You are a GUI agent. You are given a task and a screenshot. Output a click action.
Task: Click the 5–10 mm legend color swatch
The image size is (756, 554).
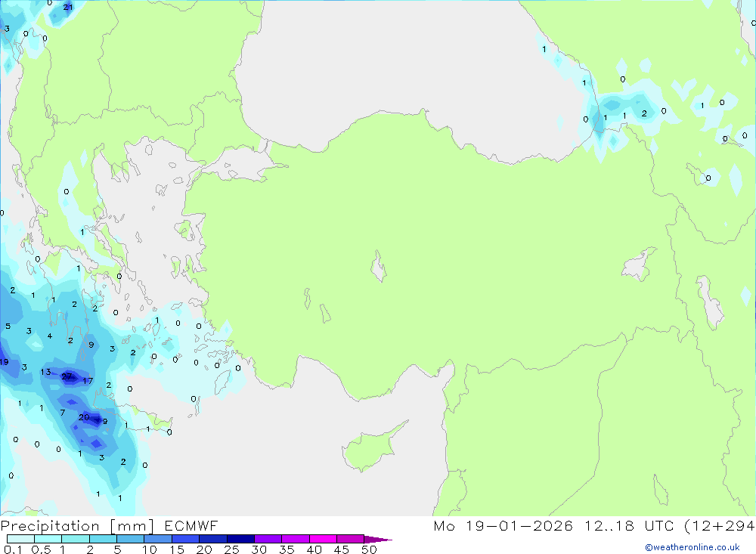(131, 539)
